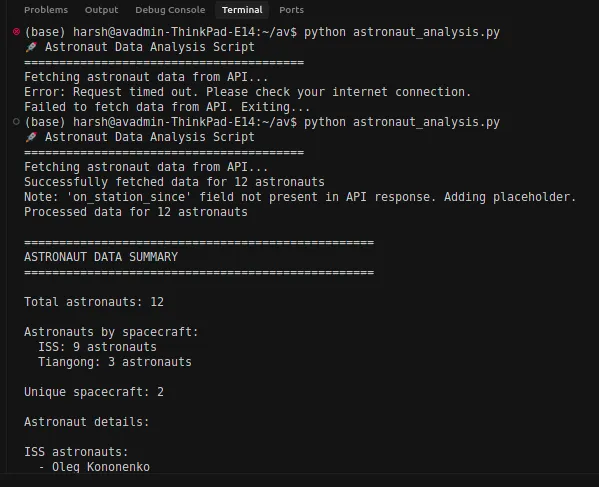Image resolution: width=599 pixels, height=487 pixels.
Task: Switch to the Ports tab
Action: coord(291,10)
